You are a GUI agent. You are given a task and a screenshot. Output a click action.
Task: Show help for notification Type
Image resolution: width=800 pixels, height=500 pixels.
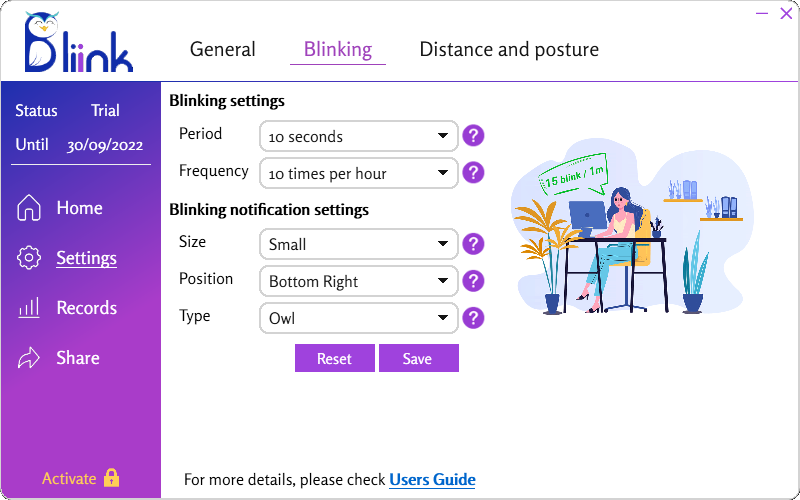tap(473, 318)
